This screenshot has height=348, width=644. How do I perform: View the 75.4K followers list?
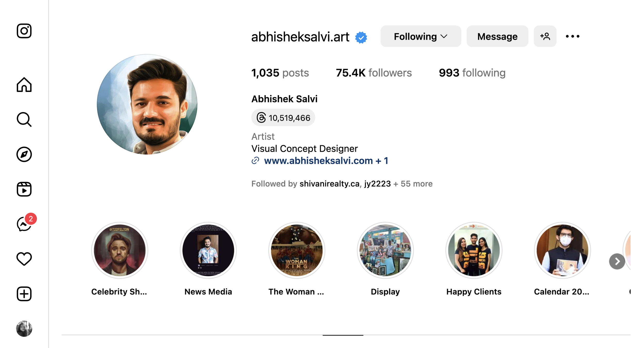point(374,73)
